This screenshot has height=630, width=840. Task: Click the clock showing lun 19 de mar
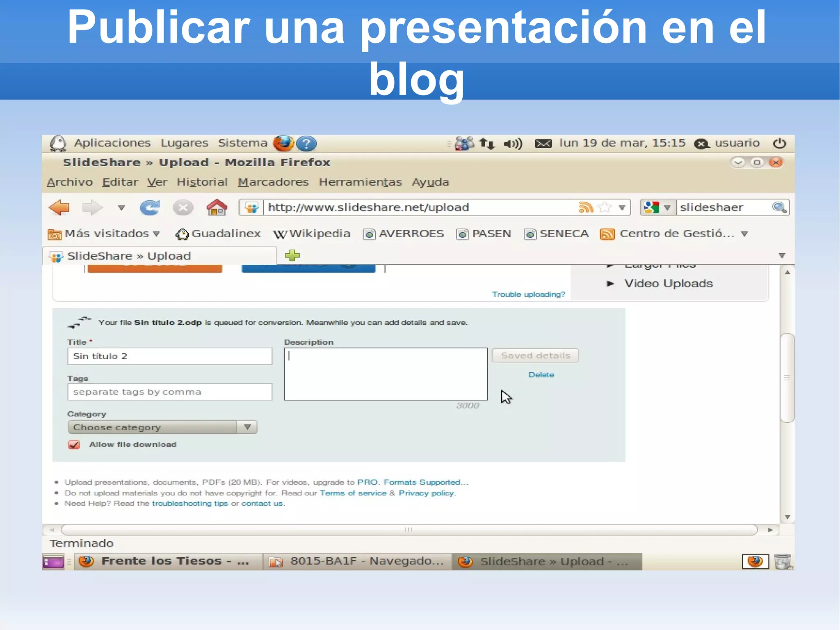click(622, 143)
